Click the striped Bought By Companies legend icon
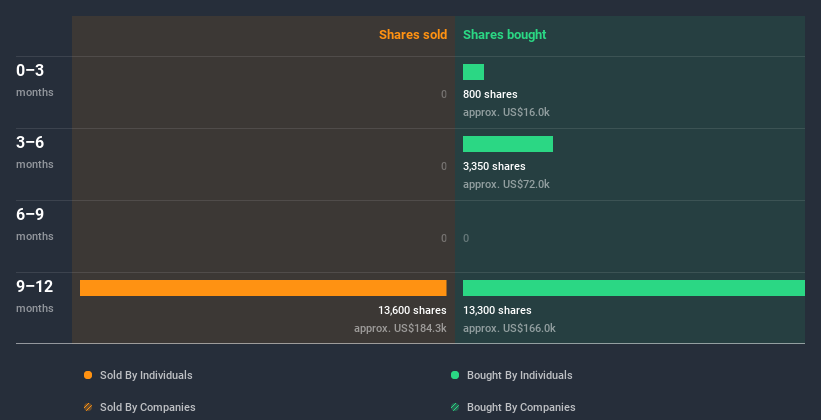The width and height of the screenshot is (821, 420). 455,407
